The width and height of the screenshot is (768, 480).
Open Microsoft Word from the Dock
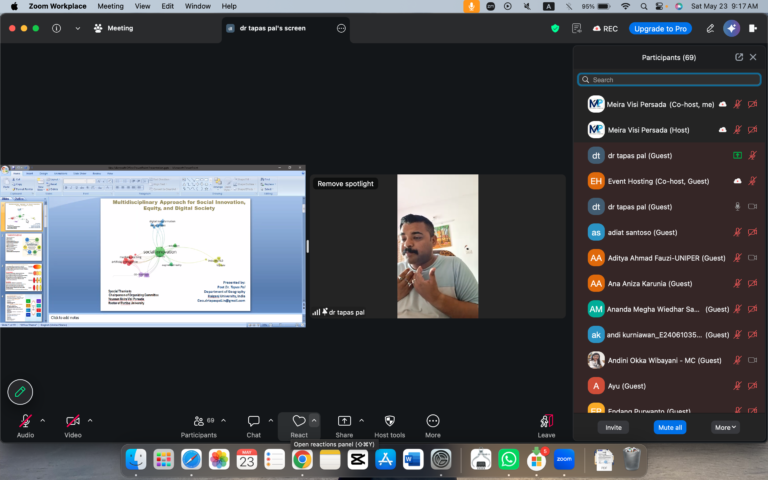pyautogui.click(x=413, y=459)
